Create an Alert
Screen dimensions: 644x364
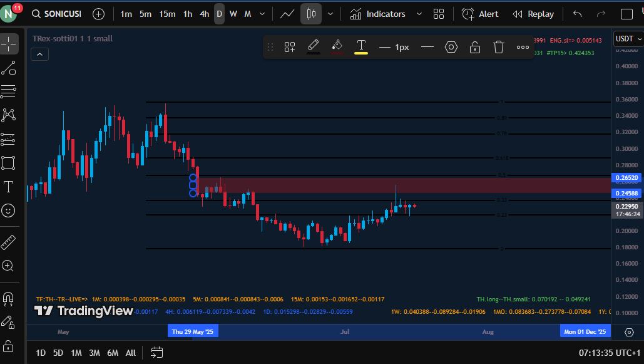tap(479, 14)
